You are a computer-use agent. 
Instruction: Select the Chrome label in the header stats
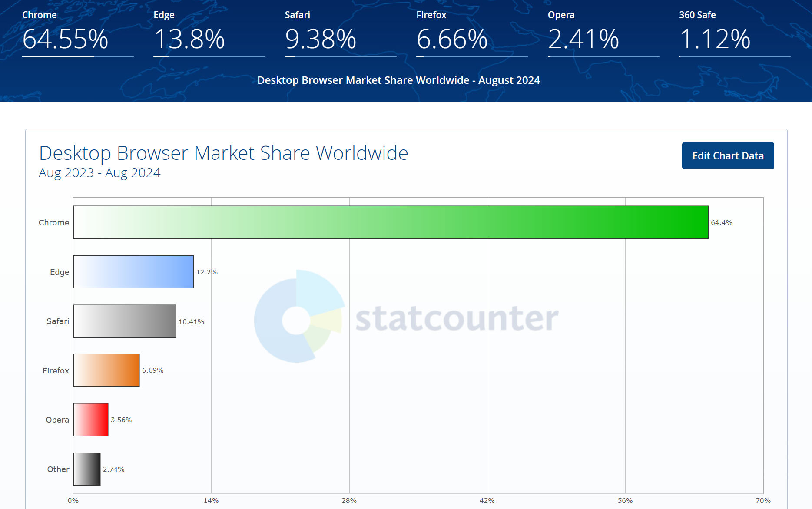[x=40, y=15]
